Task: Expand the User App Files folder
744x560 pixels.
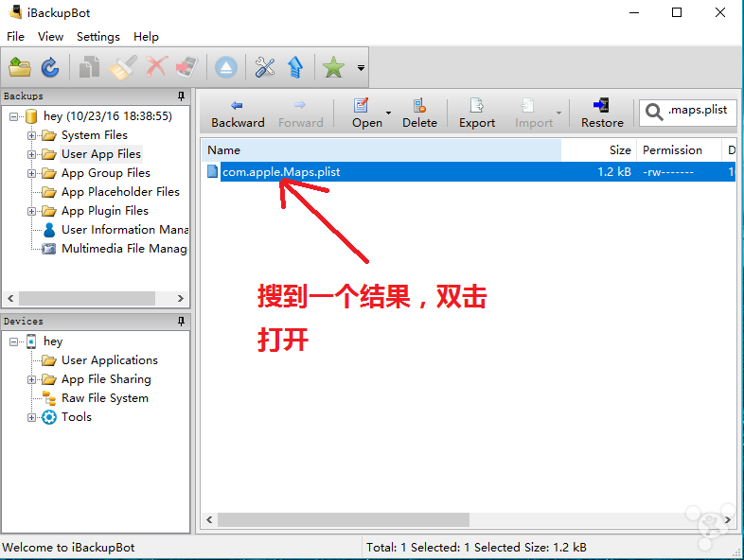Action: [x=31, y=154]
